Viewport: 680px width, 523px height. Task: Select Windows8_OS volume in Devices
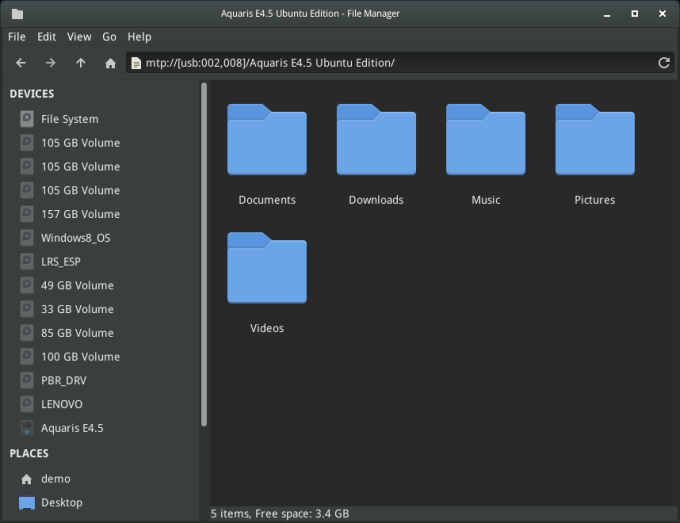pos(75,238)
